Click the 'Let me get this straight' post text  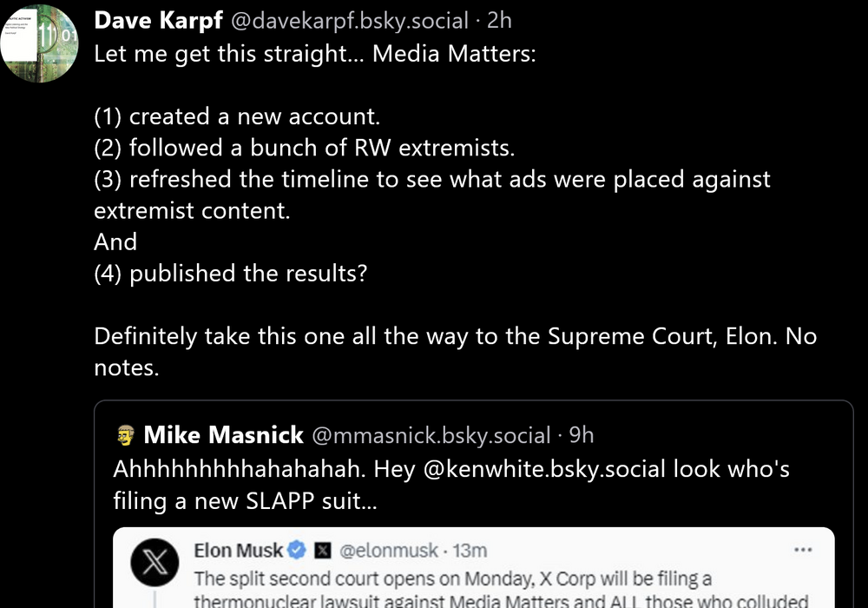[314, 54]
